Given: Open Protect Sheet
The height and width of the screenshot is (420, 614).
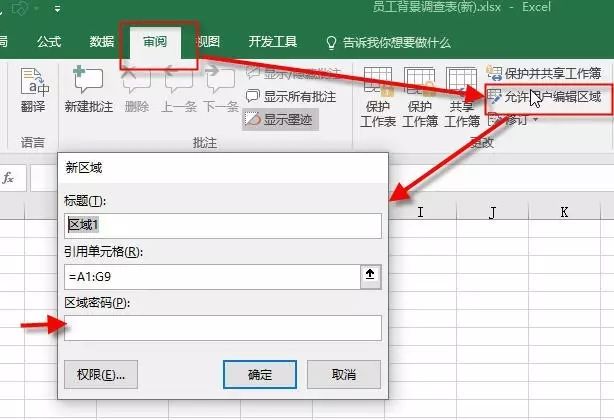Looking at the screenshot, I should (378, 97).
